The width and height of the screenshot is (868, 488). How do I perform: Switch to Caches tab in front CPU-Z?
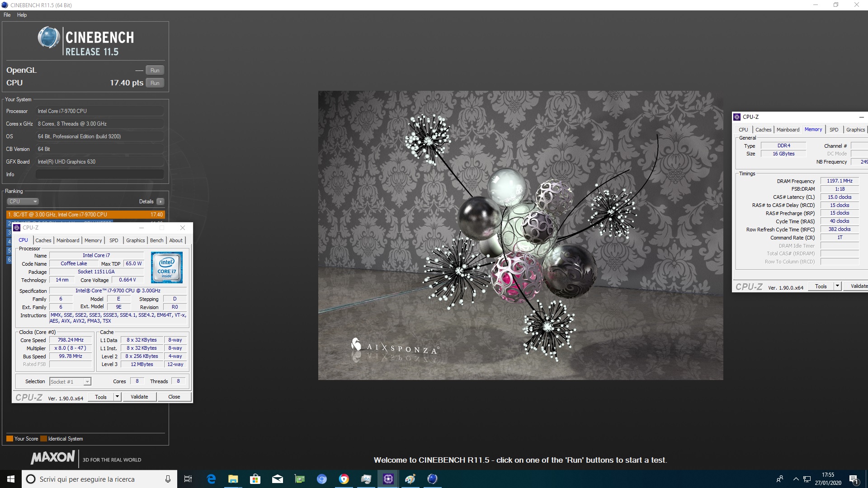tap(43, 240)
